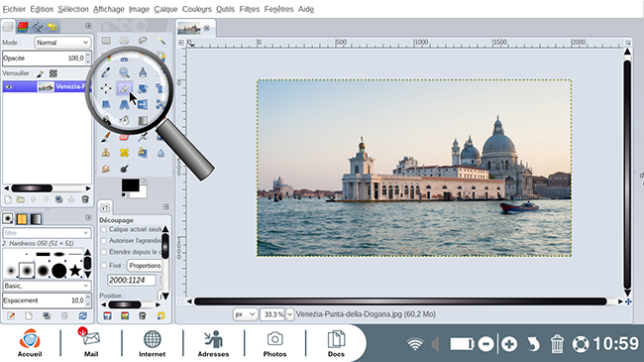The height and width of the screenshot is (362, 644).
Task: Select the Smudge tool
Action: [x=106, y=169]
